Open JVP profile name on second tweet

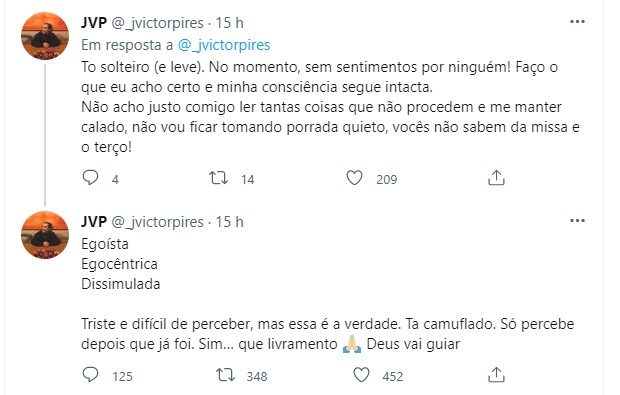point(94,221)
